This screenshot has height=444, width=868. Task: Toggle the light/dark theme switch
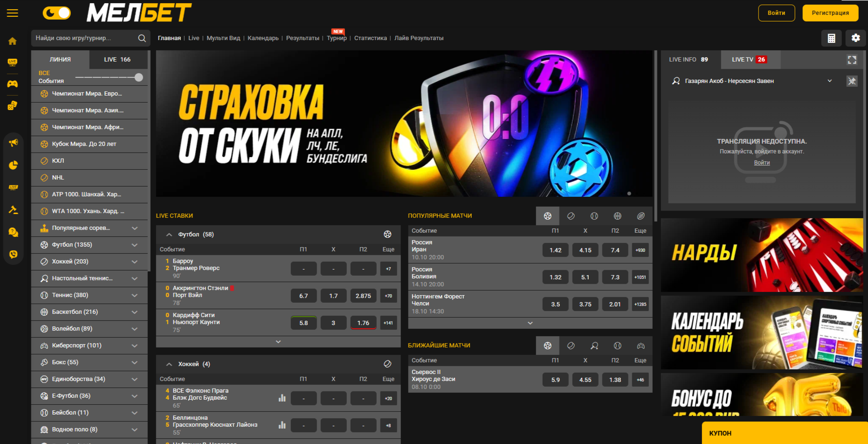[56, 13]
